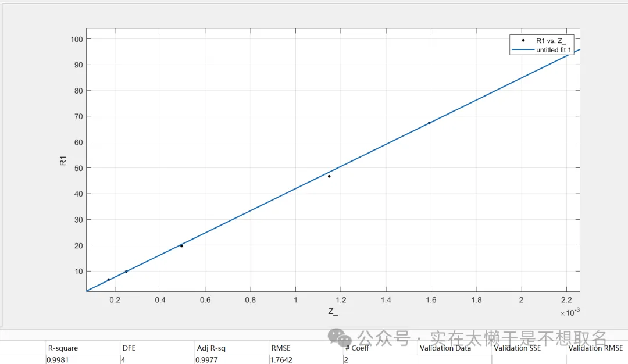The image size is (628, 364).
Task: Select the RMSE cell showing 1.7642
Action: pos(281,360)
